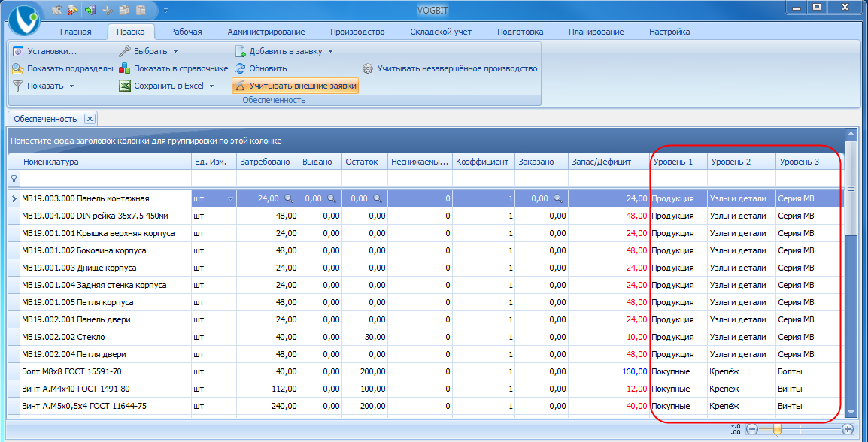This screenshot has width=868, height=442.
Task: Select the row Болт М8х8 ГОСТ 15591-70
Action: [x=426, y=372]
